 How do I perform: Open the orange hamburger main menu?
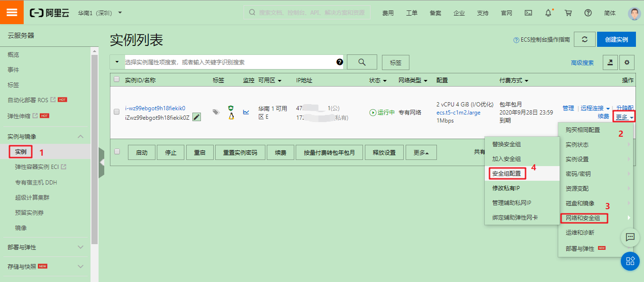[12, 12]
